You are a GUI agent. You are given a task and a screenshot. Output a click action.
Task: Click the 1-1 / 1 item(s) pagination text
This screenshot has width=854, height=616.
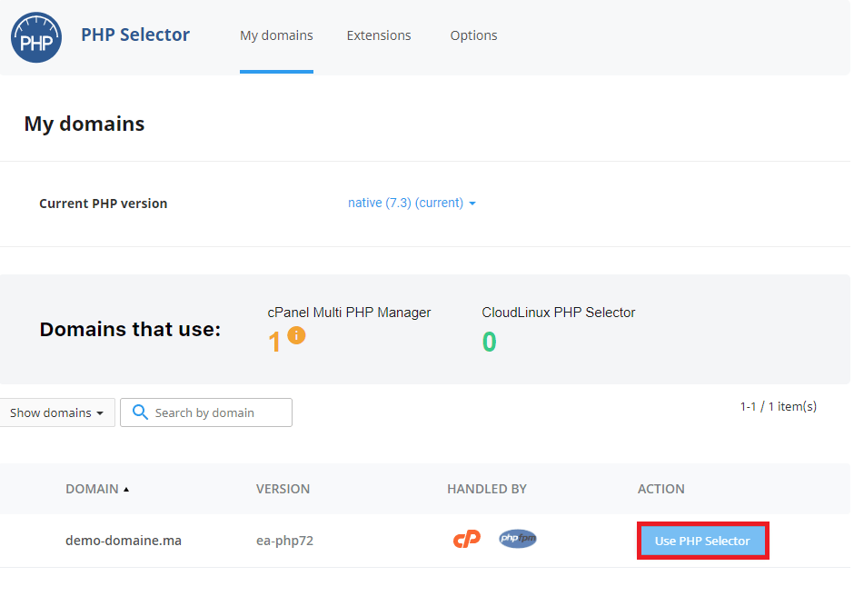click(x=779, y=406)
